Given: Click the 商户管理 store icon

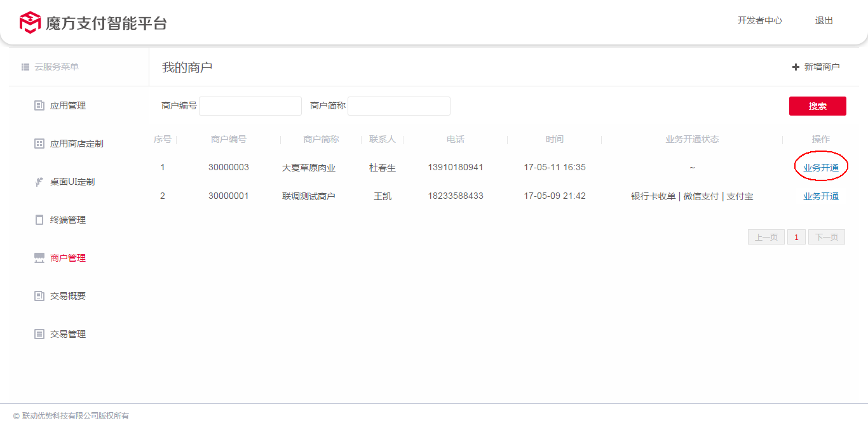Looking at the screenshot, I should click(39, 258).
